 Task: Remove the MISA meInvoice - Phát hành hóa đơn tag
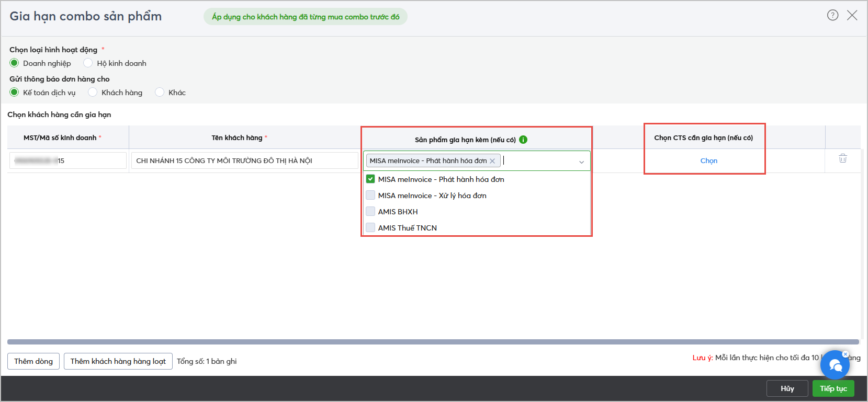(x=492, y=161)
